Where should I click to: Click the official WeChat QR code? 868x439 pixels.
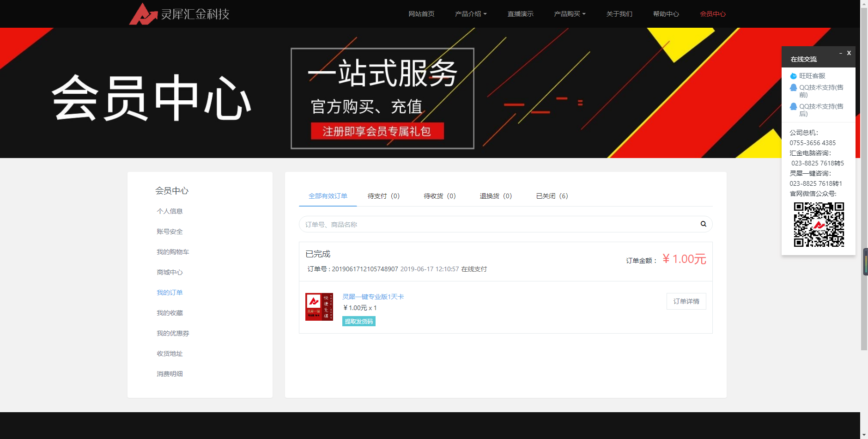point(819,226)
